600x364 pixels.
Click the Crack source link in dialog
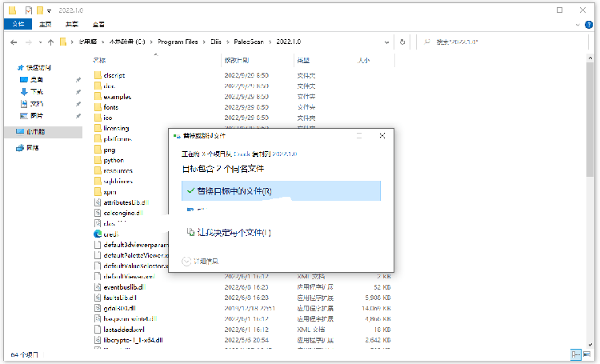pos(242,154)
